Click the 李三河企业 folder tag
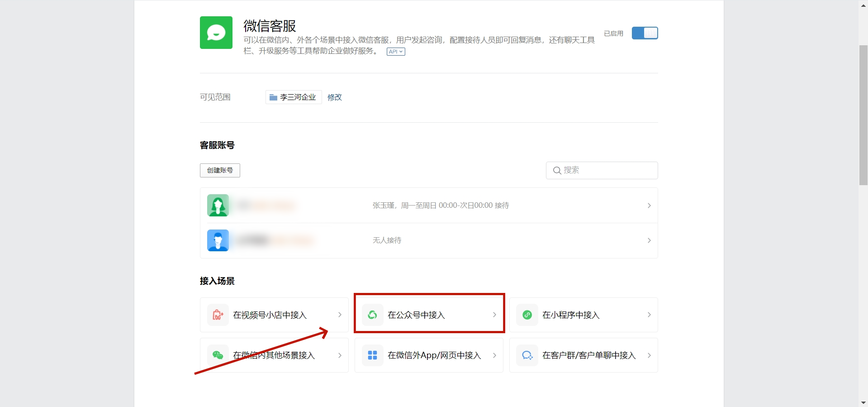The width and height of the screenshot is (868, 407). 294,97
